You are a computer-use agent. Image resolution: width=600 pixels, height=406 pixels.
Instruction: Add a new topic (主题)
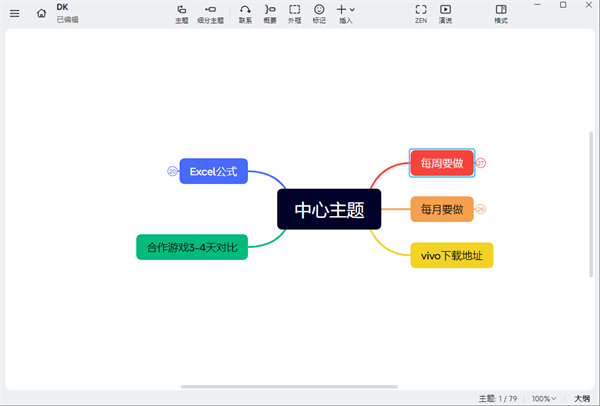click(x=181, y=13)
